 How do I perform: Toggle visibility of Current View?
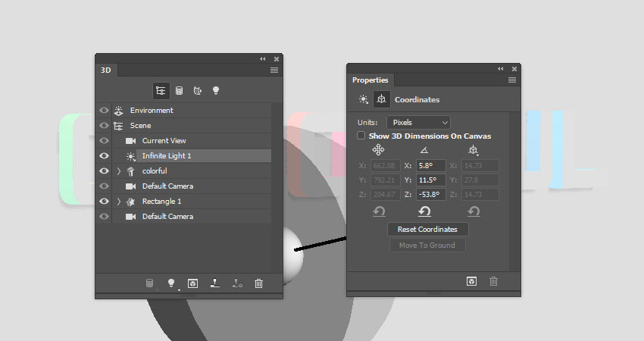[x=104, y=140]
